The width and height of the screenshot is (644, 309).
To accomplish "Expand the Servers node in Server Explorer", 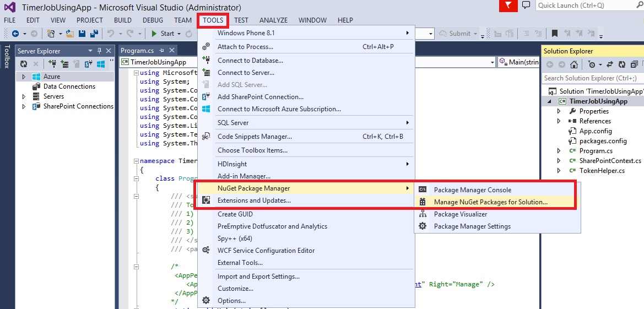I will [x=24, y=96].
